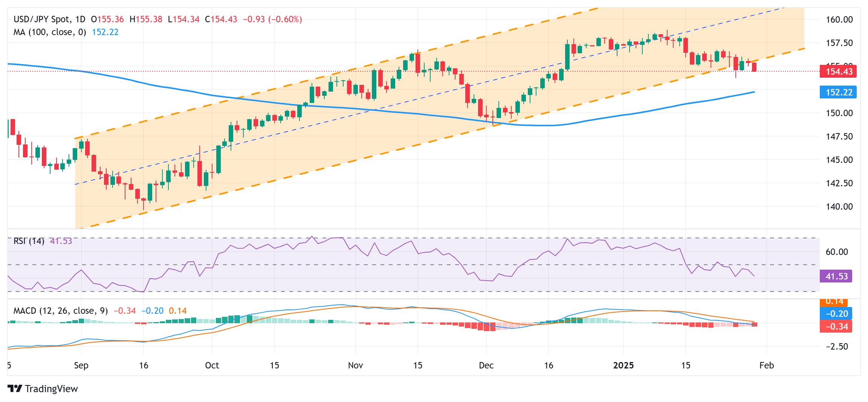This screenshot has height=402, width=868.
Task: Click the RSI 60.00 axis label
Action: (x=837, y=252)
